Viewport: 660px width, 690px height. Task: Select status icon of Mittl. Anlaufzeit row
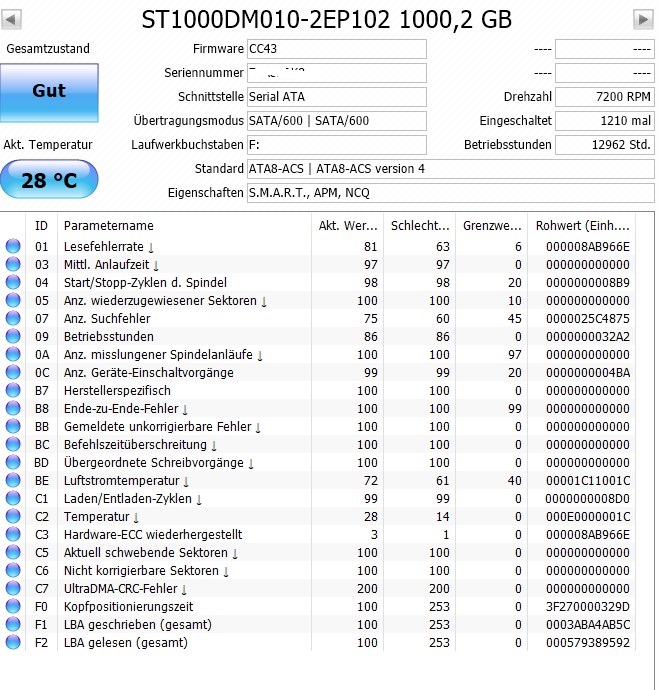pyautogui.click(x=13, y=264)
